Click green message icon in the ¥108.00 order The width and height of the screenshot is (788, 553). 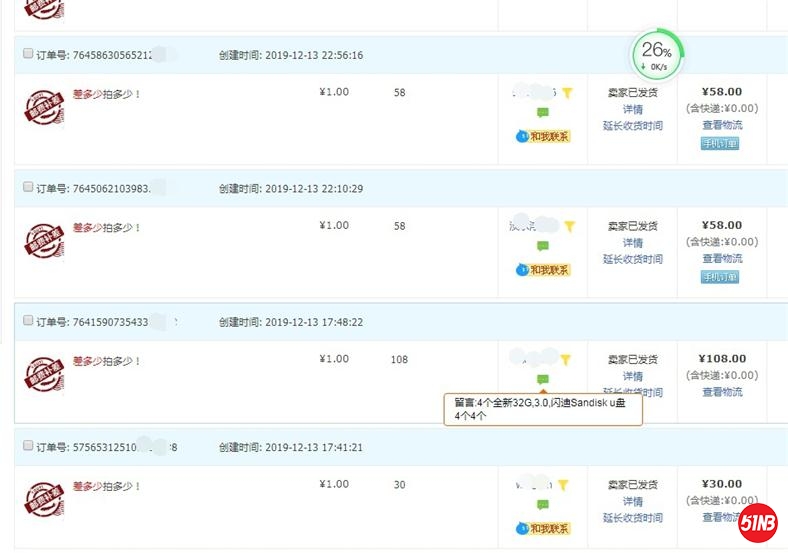(x=543, y=380)
